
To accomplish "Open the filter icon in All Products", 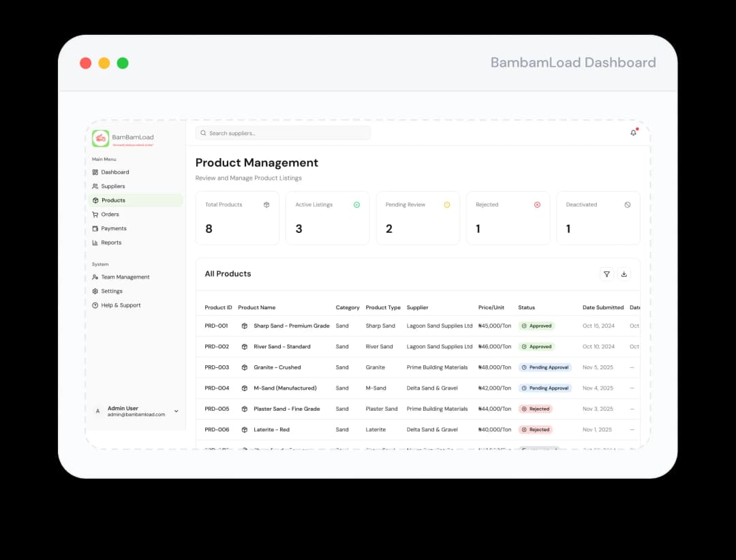I will (x=607, y=274).
